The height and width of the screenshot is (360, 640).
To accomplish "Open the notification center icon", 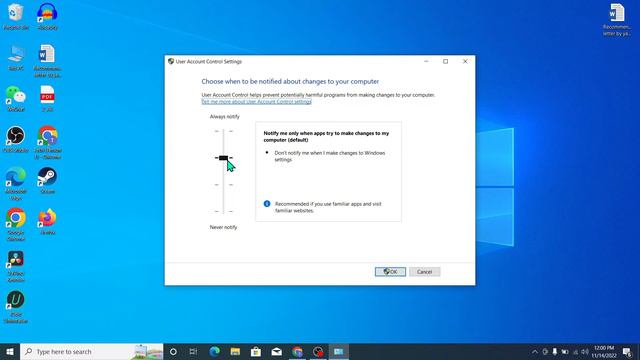I will pyautogui.click(x=627, y=351).
